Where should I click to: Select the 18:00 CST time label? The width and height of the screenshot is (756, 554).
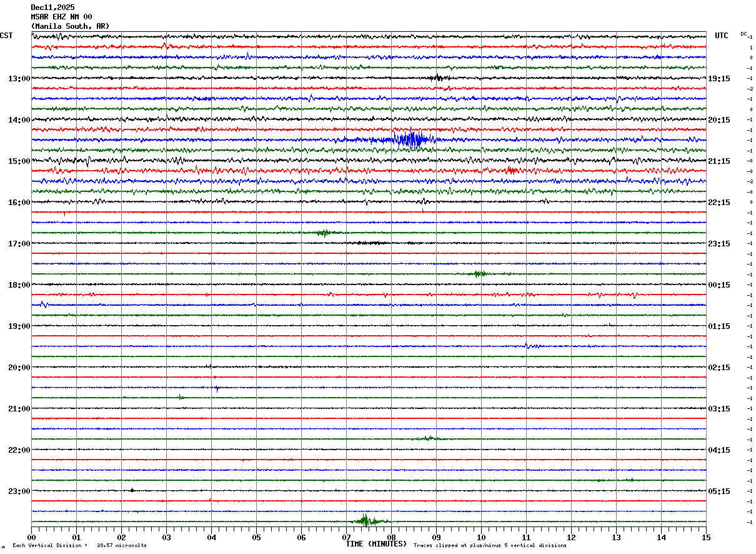pos(19,285)
